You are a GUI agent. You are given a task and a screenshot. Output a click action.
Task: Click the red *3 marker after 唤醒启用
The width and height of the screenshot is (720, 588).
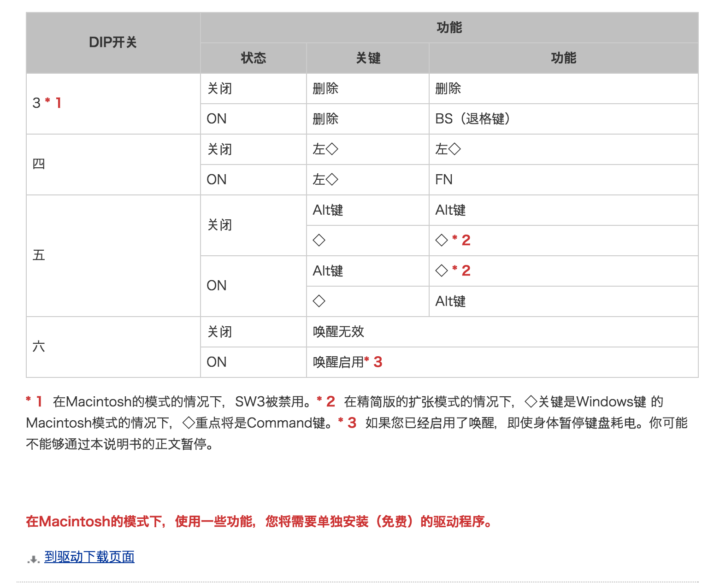(x=373, y=362)
